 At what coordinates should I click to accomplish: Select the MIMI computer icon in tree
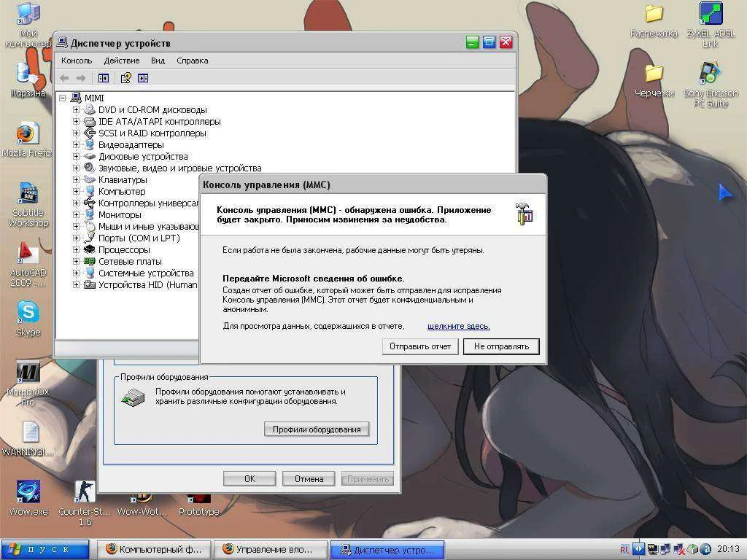click(76, 98)
